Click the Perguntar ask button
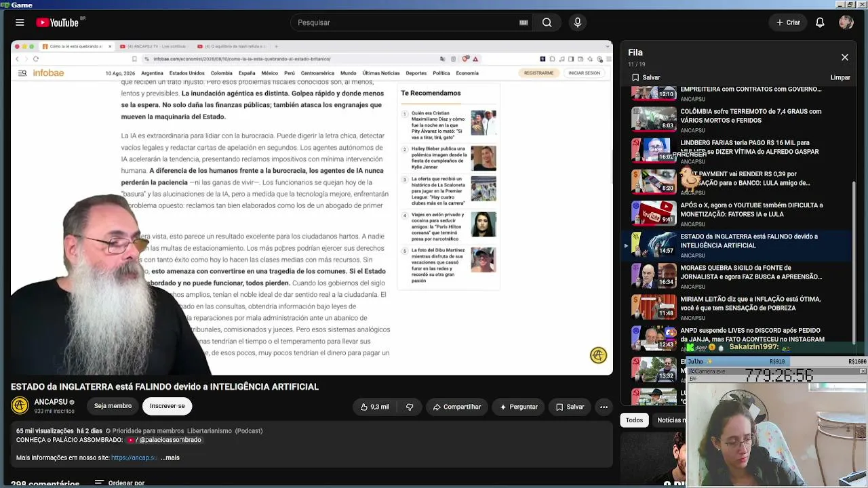This screenshot has height=488, width=868. pyautogui.click(x=519, y=407)
